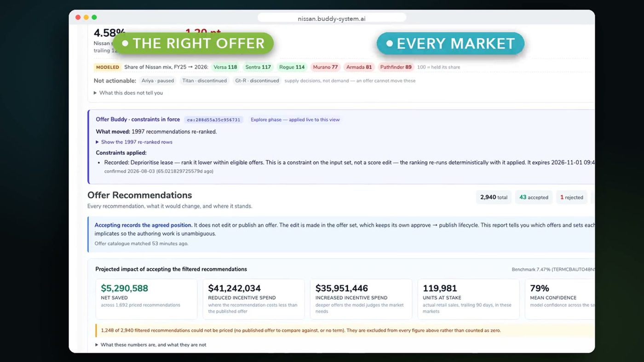
Task: Click the nissan.buddy-system.ai address bar
Action: tap(332, 18)
